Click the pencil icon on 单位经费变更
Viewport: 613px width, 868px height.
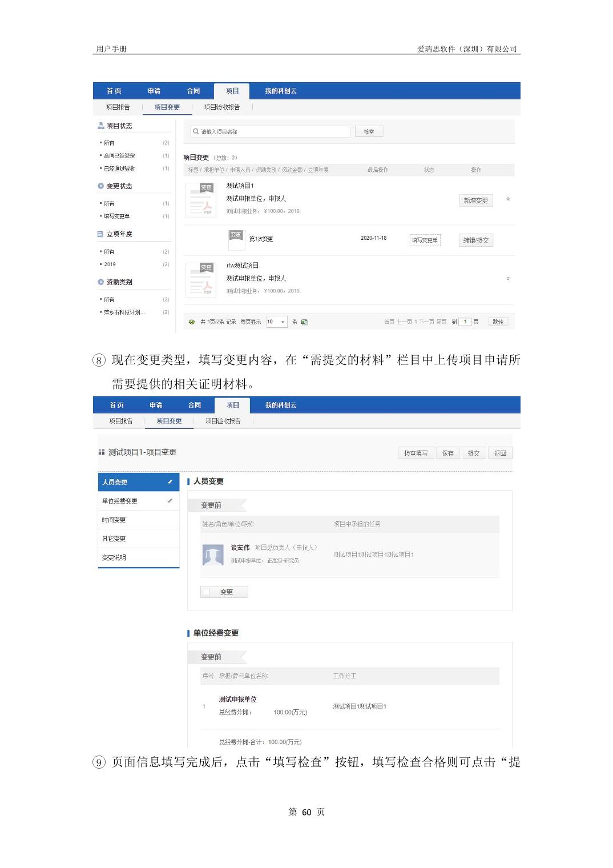(170, 501)
